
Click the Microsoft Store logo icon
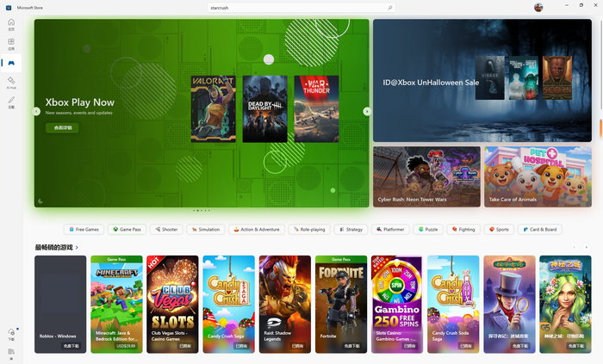[x=9, y=8]
